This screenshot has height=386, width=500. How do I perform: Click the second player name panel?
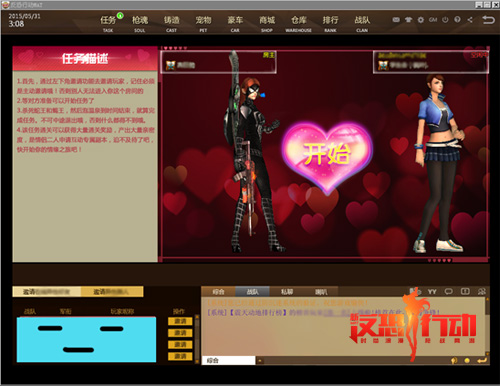pyautogui.click(x=431, y=62)
